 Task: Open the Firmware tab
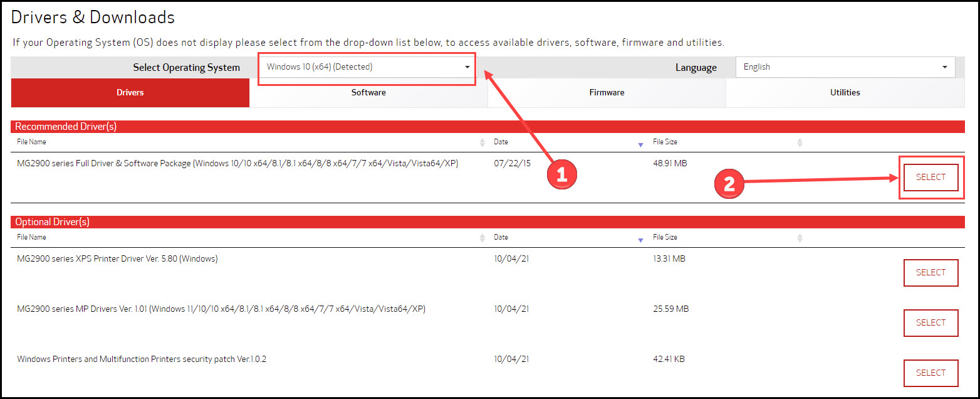click(x=607, y=93)
